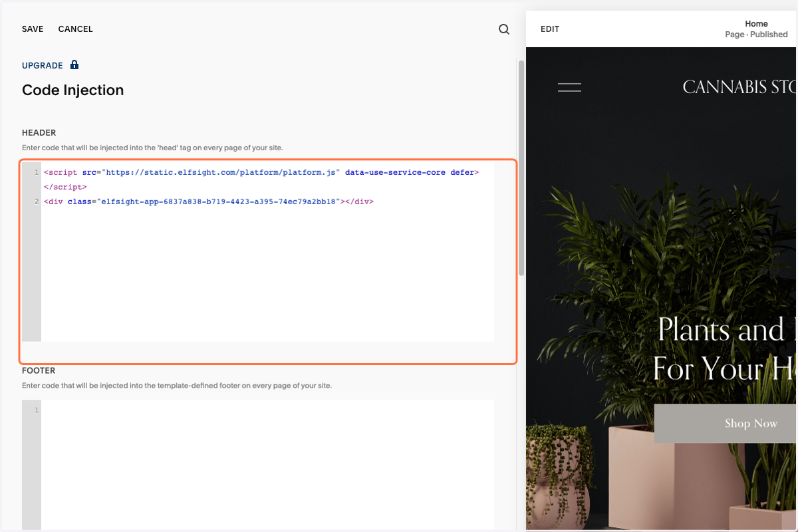Click the 'Code Injection' heading
Viewport: 798px width, 532px height.
coord(73,90)
